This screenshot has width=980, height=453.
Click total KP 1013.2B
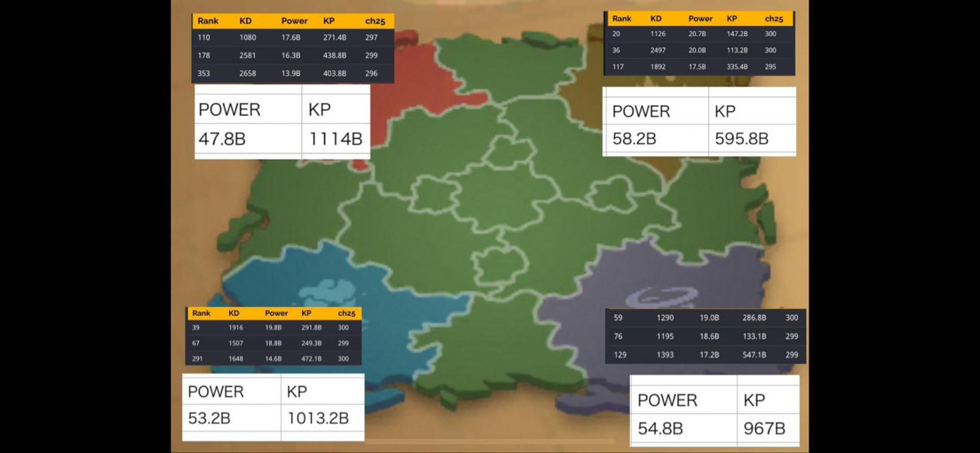click(x=318, y=418)
